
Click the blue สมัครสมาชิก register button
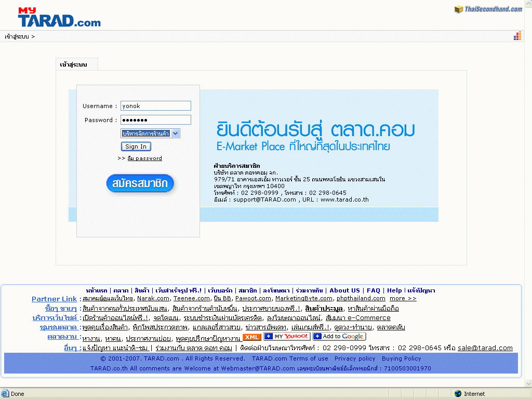140,183
